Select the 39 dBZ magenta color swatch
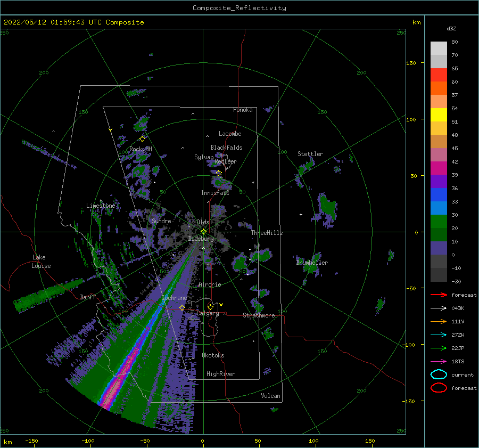 click(x=439, y=168)
